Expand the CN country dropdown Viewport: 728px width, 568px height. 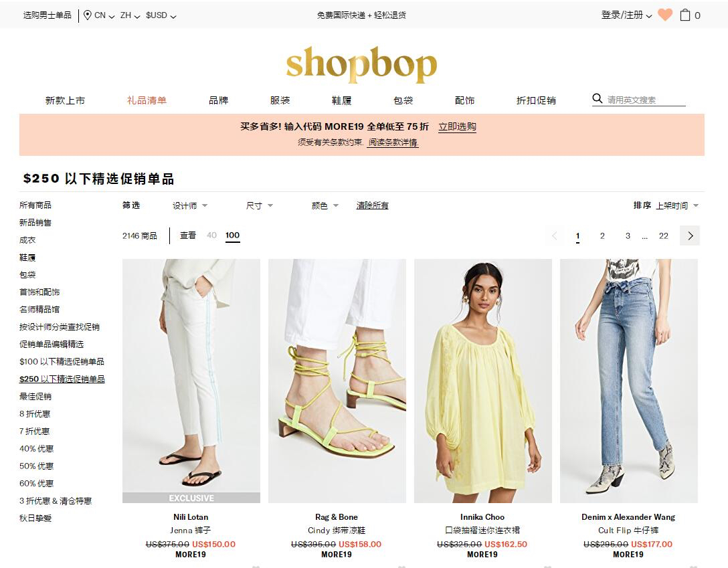pyautogui.click(x=104, y=15)
